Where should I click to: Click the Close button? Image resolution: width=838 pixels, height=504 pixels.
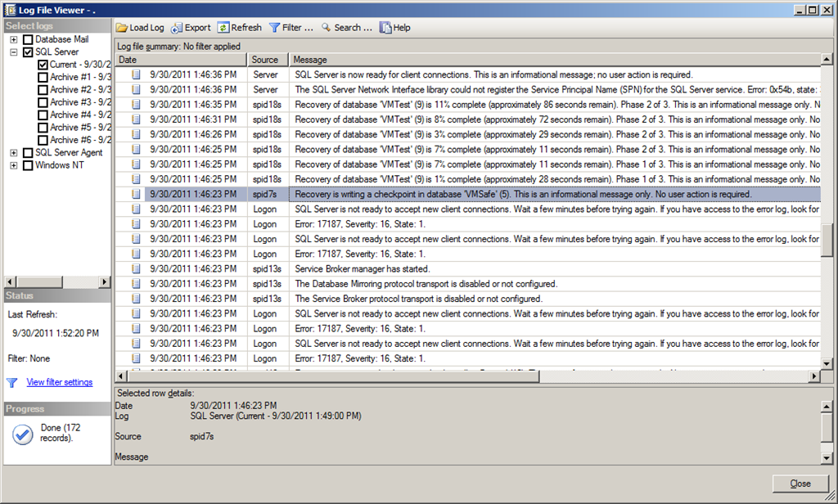coord(800,484)
